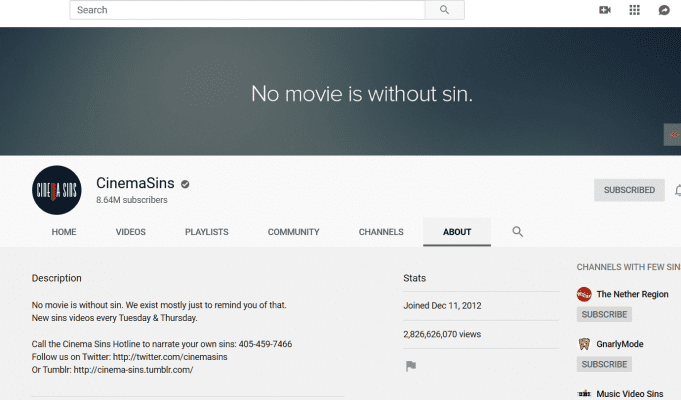The height and width of the screenshot is (400, 681).
Task: Click the search magnifier button in top bar
Action: pyautogui.click(x=444, y=10)
